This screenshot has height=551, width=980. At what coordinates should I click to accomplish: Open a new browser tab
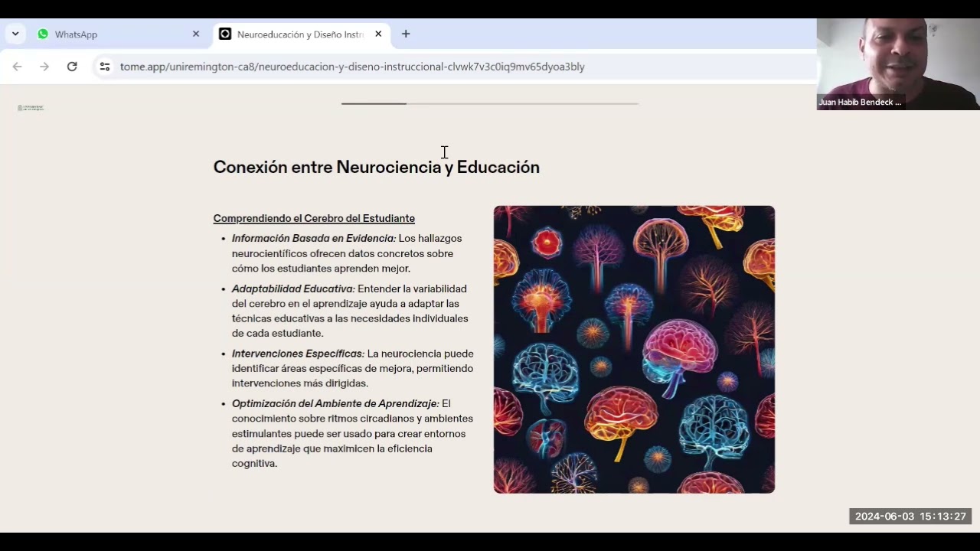tap(406, 34)
